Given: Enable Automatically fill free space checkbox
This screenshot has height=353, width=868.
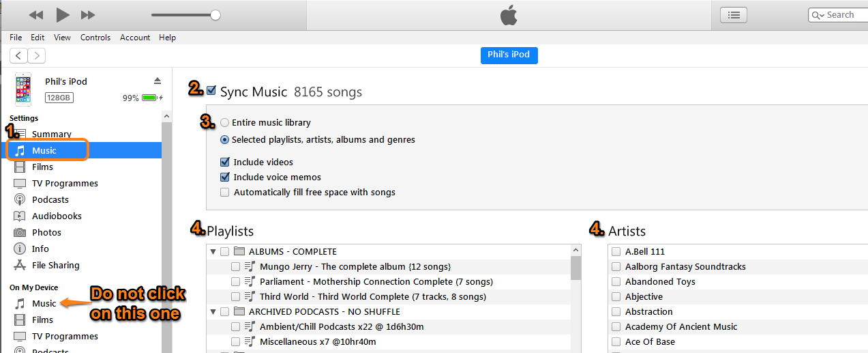Looking at the screenshot, I should (x=225, y=192).
